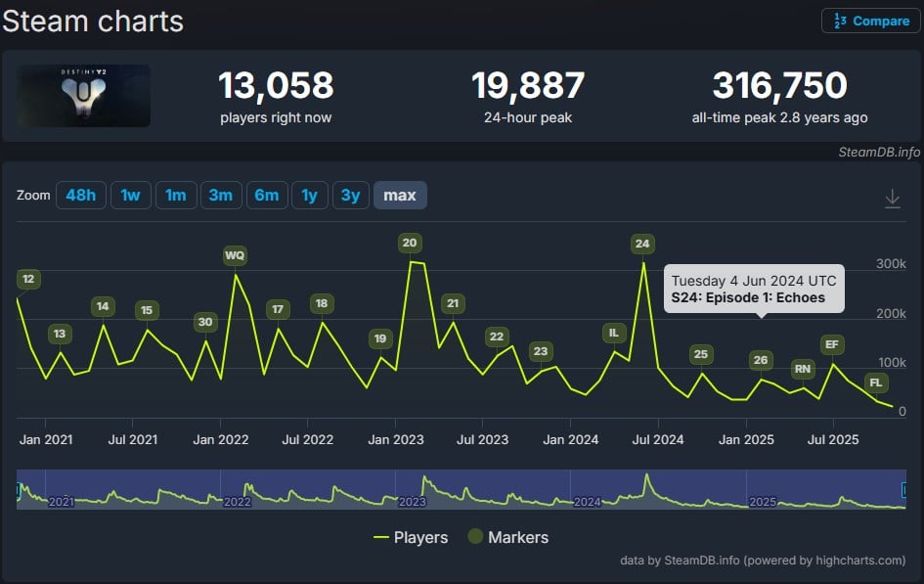Click the EF marker flag
Screen dimensions: 924x584
[832, 344]
